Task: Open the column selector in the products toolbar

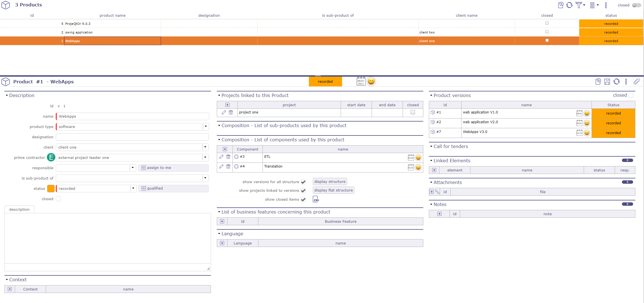Action: pos(593,5)
